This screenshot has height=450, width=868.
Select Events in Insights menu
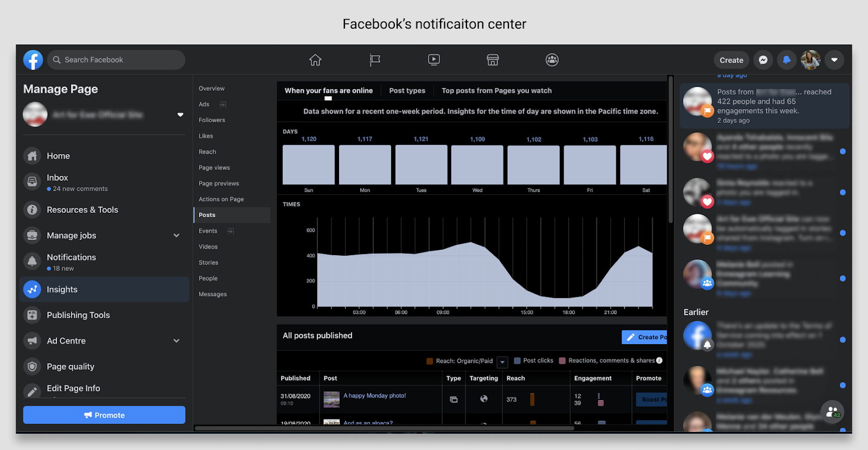pos(208,231)
